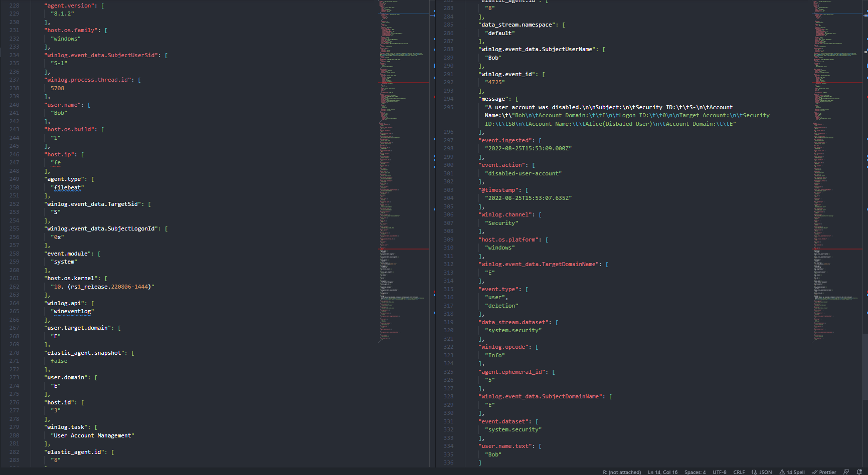868x475 pixels.
Task: Click the "deletion" event type value
Action: pos(502,306)
